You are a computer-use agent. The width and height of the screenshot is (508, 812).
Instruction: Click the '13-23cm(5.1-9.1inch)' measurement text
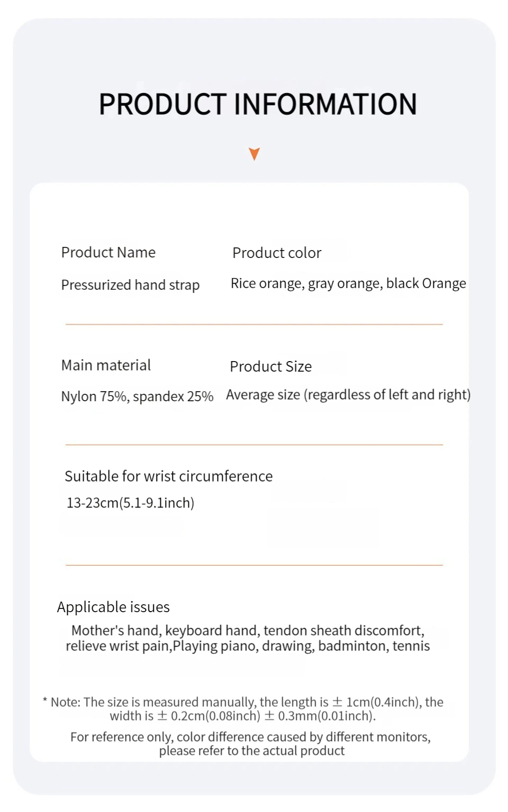(130, 503)
